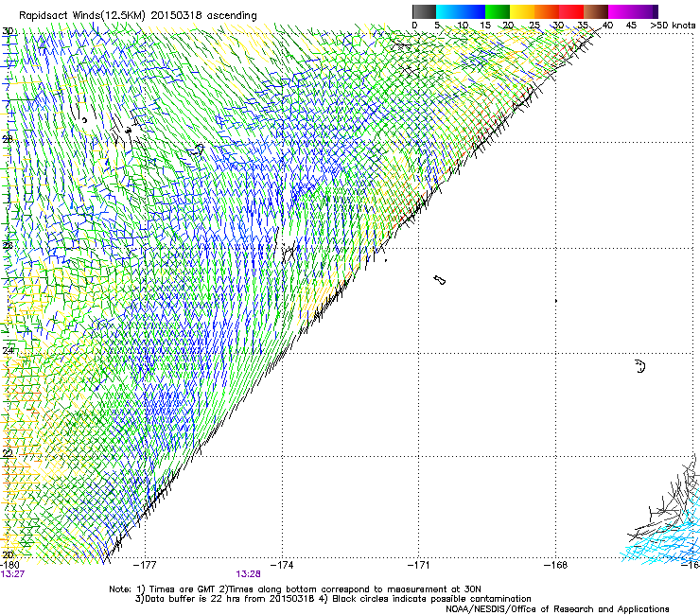Click the '>50 knots' legend label
The height and width of the screenshot is (615, 700).
(673, 26)
